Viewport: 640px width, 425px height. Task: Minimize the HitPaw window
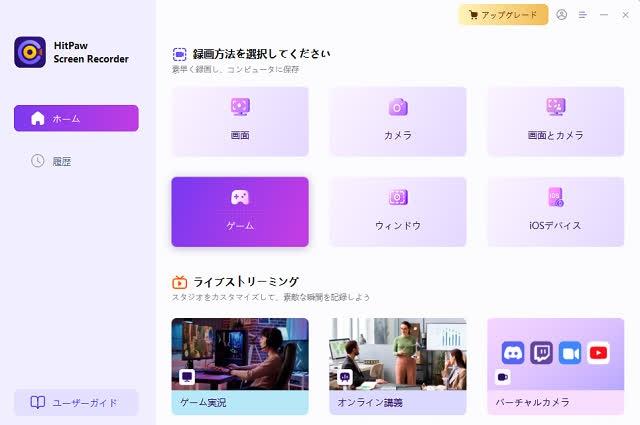click(603, 15)
